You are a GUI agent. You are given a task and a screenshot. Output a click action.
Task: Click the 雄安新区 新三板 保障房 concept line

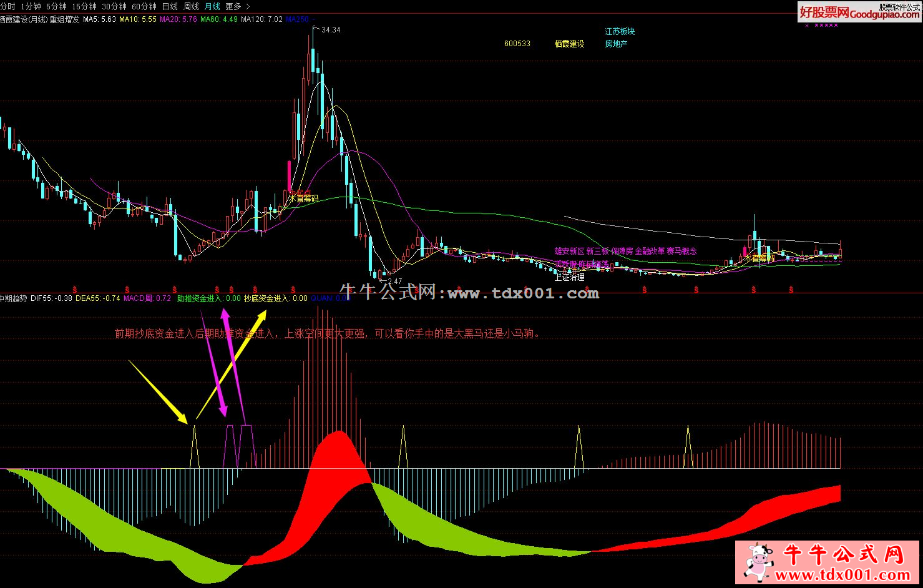pyautogui.click(x=626, y=251)
